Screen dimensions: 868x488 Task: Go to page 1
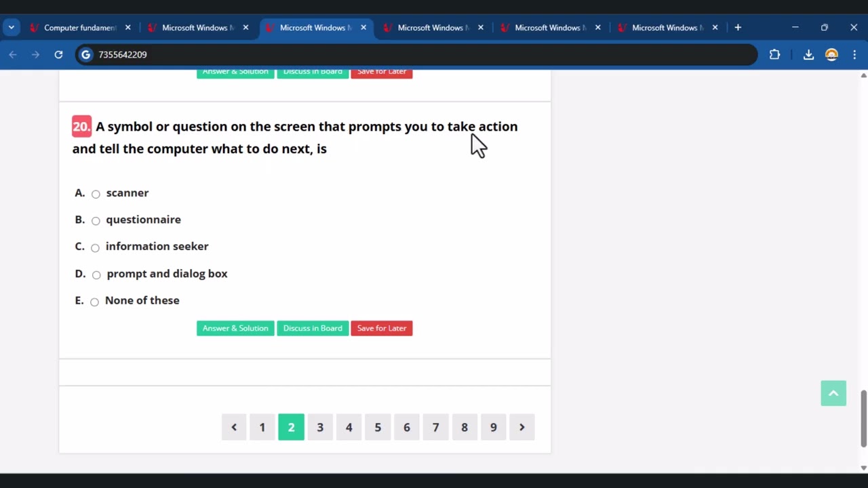(262, 427)
